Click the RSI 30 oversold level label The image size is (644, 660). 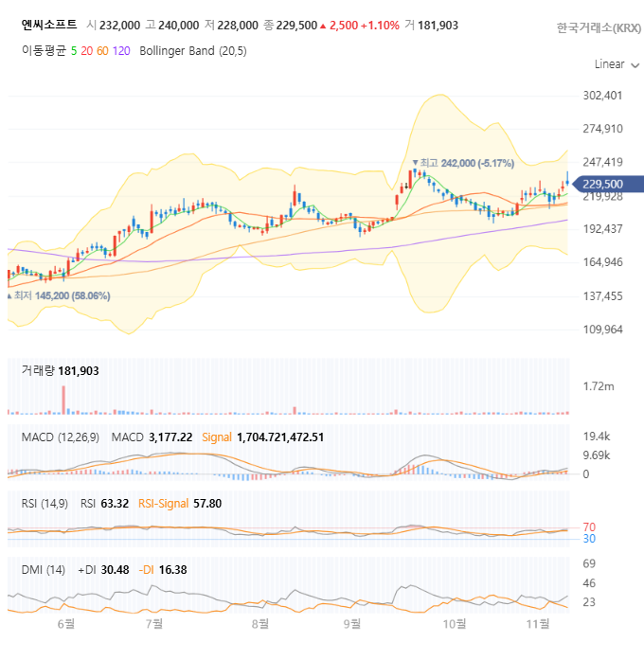click(589, 539)
